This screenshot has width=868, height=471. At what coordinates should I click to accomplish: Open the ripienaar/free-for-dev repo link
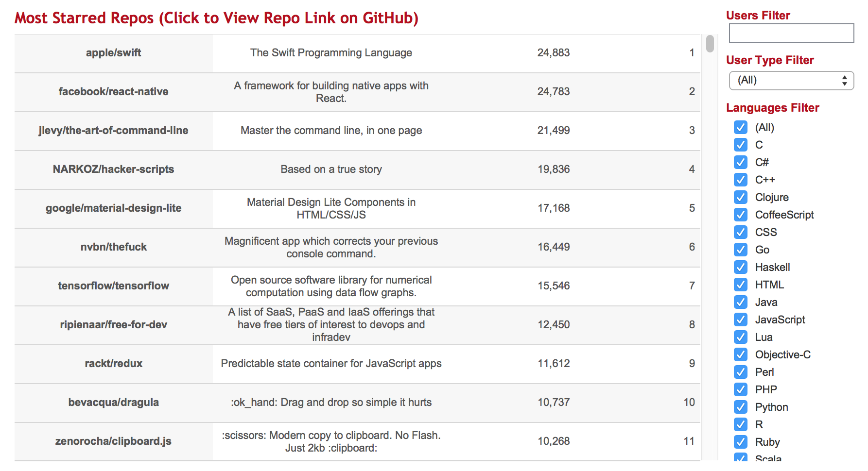114,324
